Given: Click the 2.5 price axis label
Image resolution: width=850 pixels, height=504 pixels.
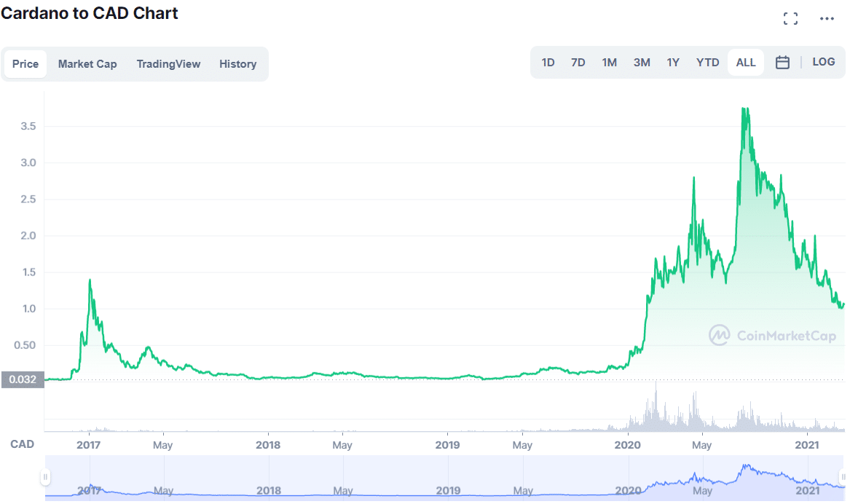Looking at the screenshot, I should 28,200.
